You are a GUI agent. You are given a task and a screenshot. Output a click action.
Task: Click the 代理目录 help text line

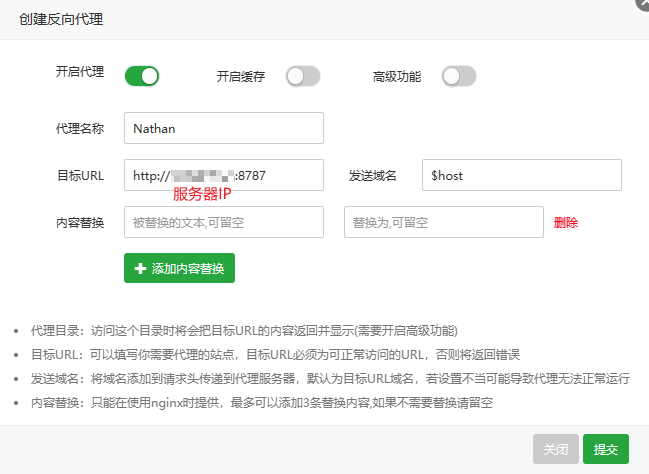pyautogui.click(x=244, y=331)
